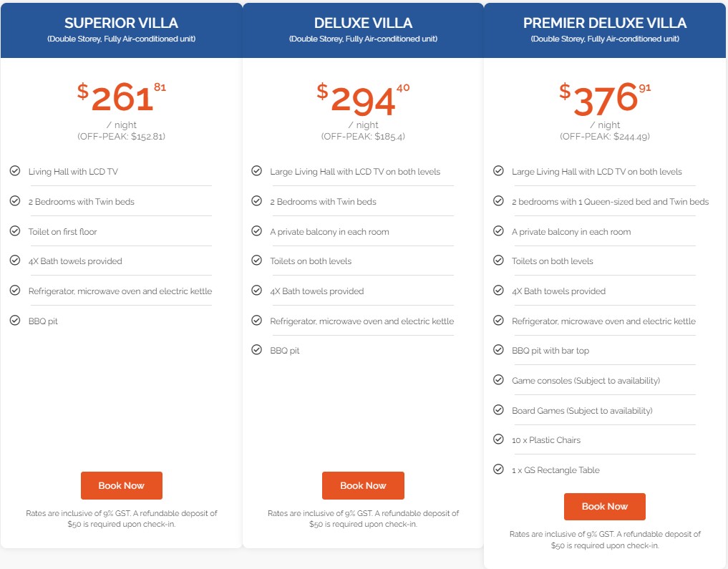
Task: Click the $376.91 Premier Deluxe price
Action: pos(605,99)
